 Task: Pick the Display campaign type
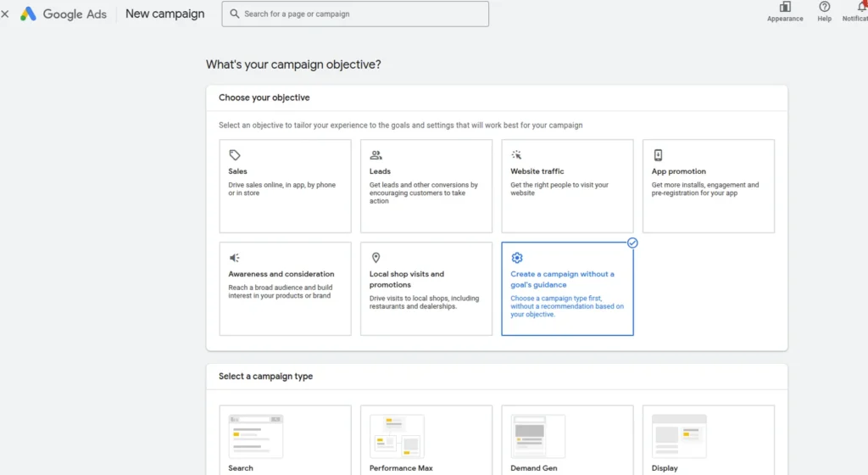[x=679, y=437]
